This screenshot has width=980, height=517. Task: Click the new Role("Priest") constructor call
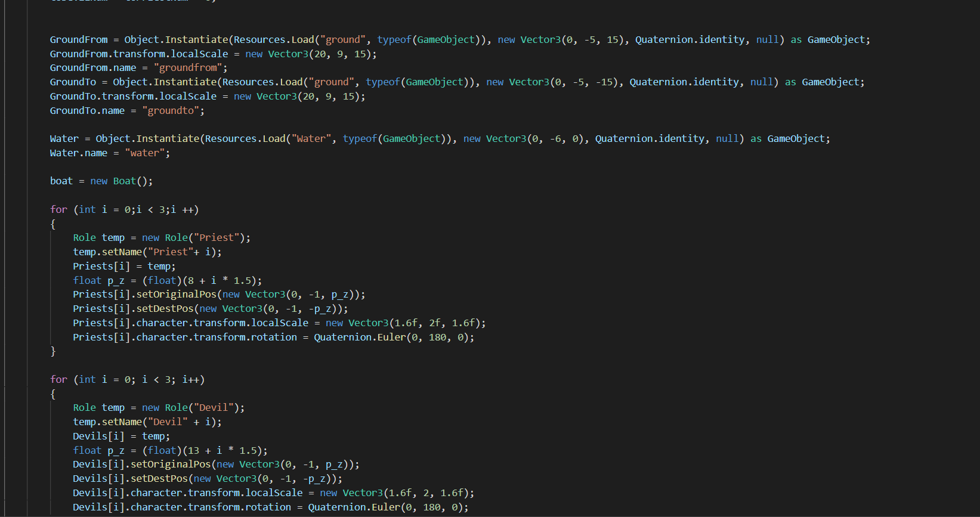click(194, 238)
